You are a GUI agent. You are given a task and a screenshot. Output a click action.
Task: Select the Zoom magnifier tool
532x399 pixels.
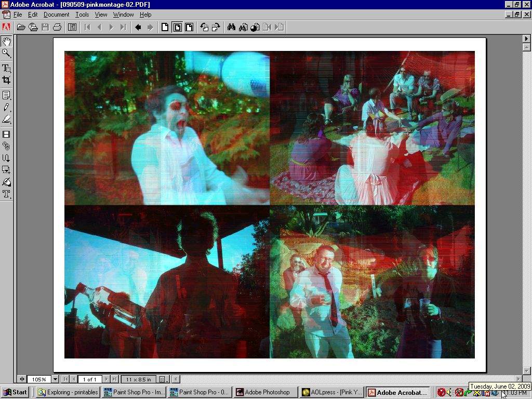6,53
